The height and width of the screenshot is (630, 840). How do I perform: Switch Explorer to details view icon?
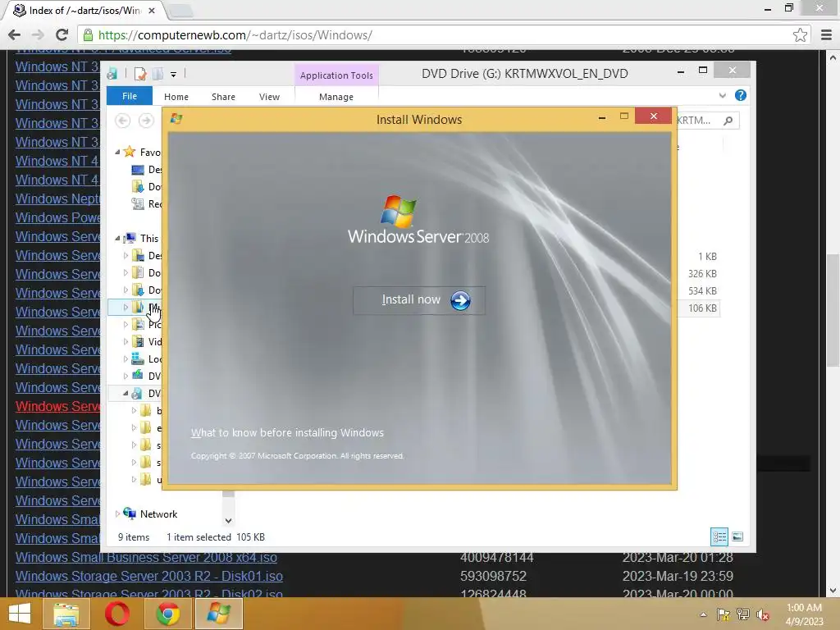point(719,536)
